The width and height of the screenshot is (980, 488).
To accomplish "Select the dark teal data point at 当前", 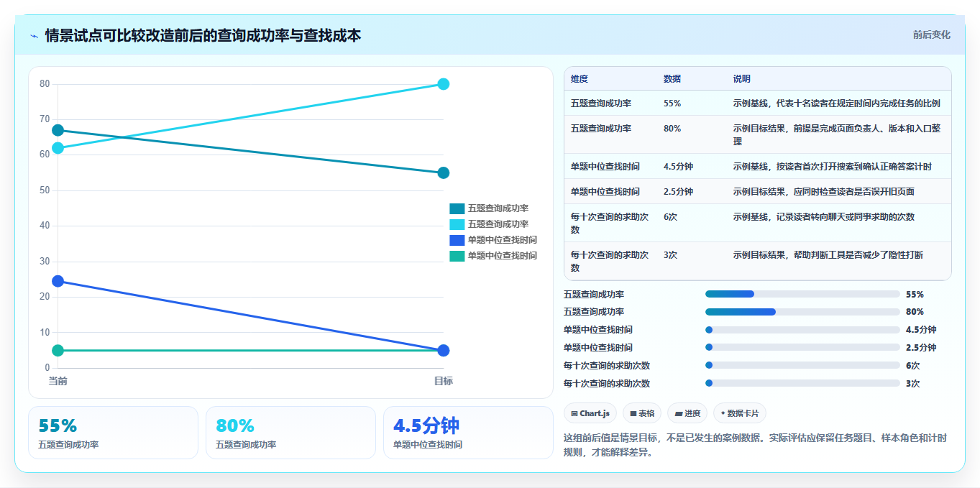I will point(58,130).
